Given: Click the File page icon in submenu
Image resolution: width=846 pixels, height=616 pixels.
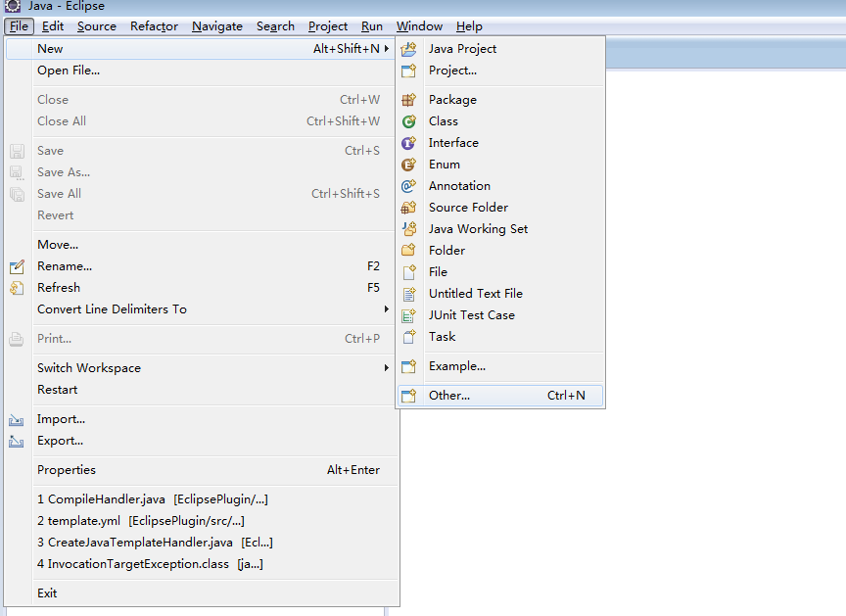Looking at the screenshot, I should click(x=409, y=272).
